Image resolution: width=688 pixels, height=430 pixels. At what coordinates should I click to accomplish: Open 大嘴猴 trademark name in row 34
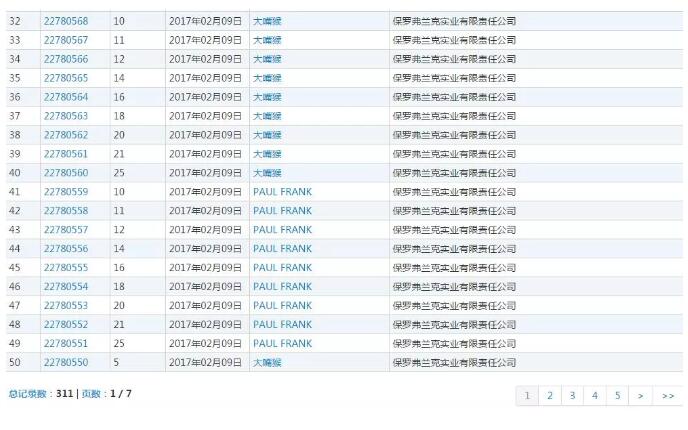coord(267,59)
